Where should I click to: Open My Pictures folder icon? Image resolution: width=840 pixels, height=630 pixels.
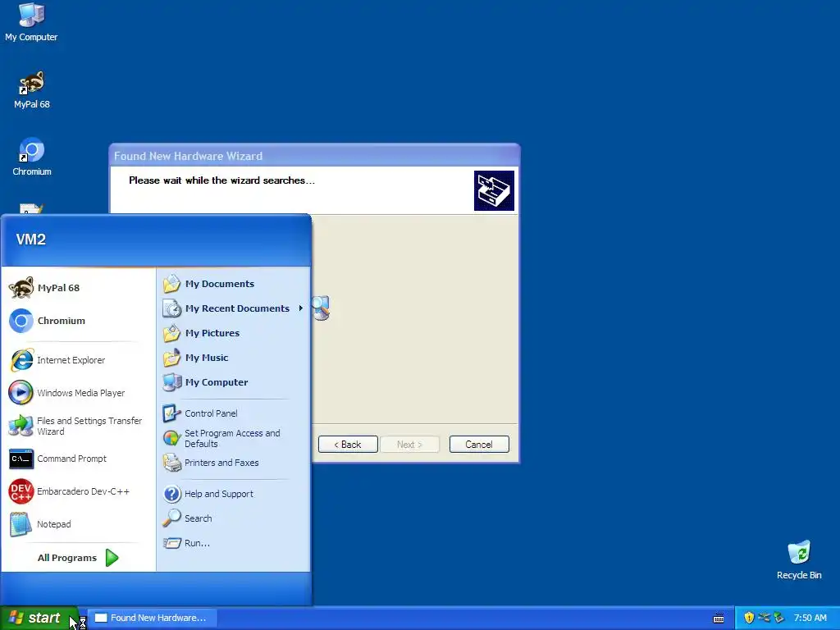[172, 333]
